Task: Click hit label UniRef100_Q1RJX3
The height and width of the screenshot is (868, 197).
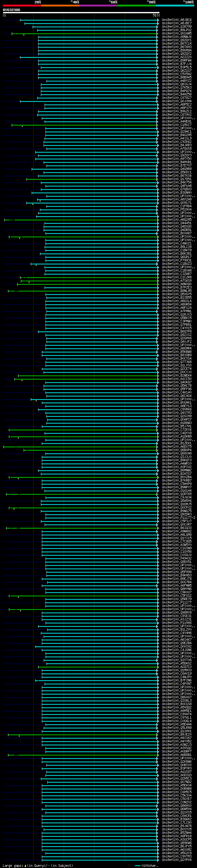Action: coord(177,315)
